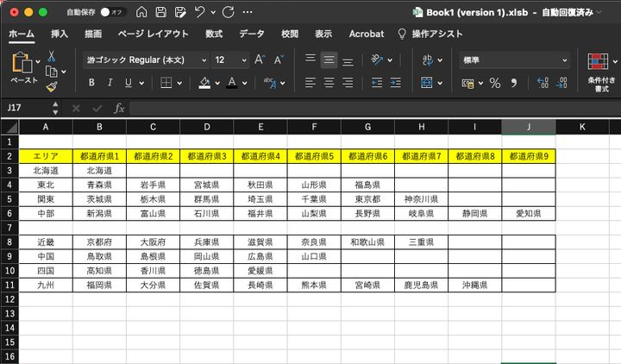Click the J17 name box field

click(26, 109)
